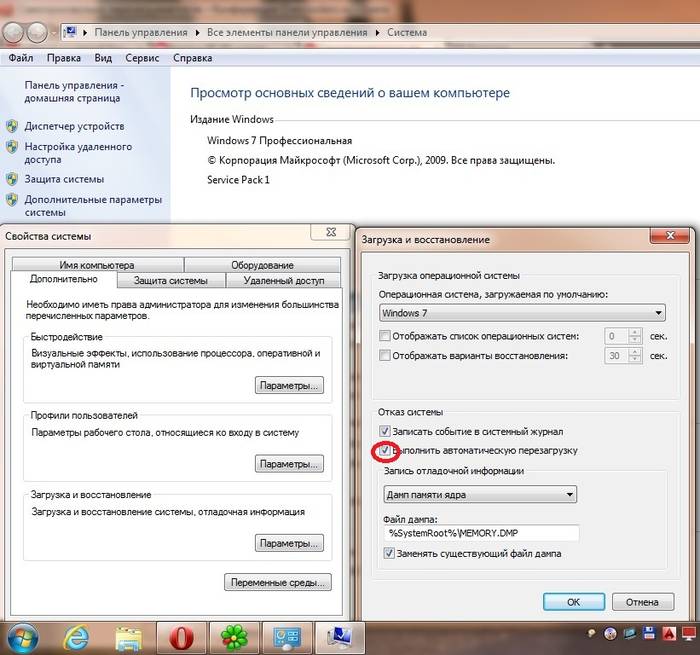Launch Internet Explorer from the taskbar
Image resolution: width=700 pixels, height=655 pixels.
pyautogui.click(x=77, y=637)
